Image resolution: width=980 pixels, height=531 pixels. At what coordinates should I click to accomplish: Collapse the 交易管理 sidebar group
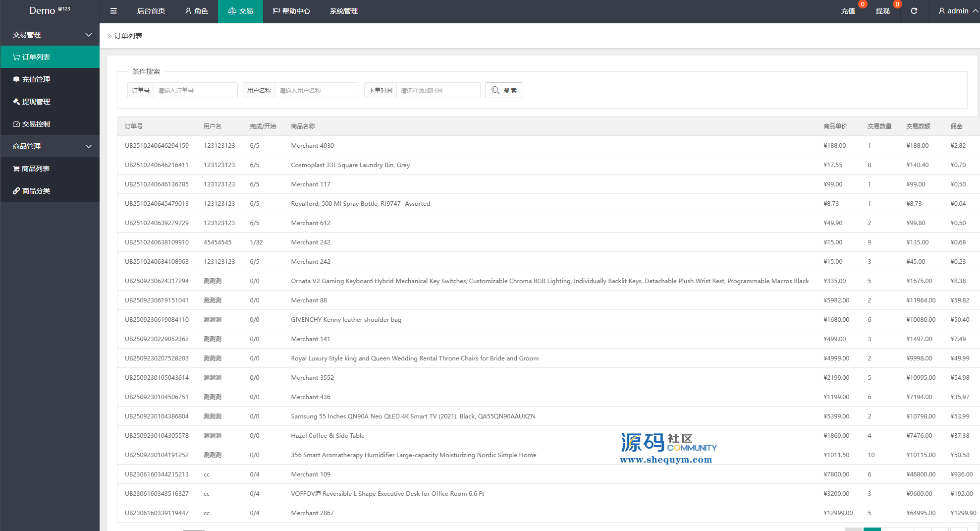(x=89, y=35)
